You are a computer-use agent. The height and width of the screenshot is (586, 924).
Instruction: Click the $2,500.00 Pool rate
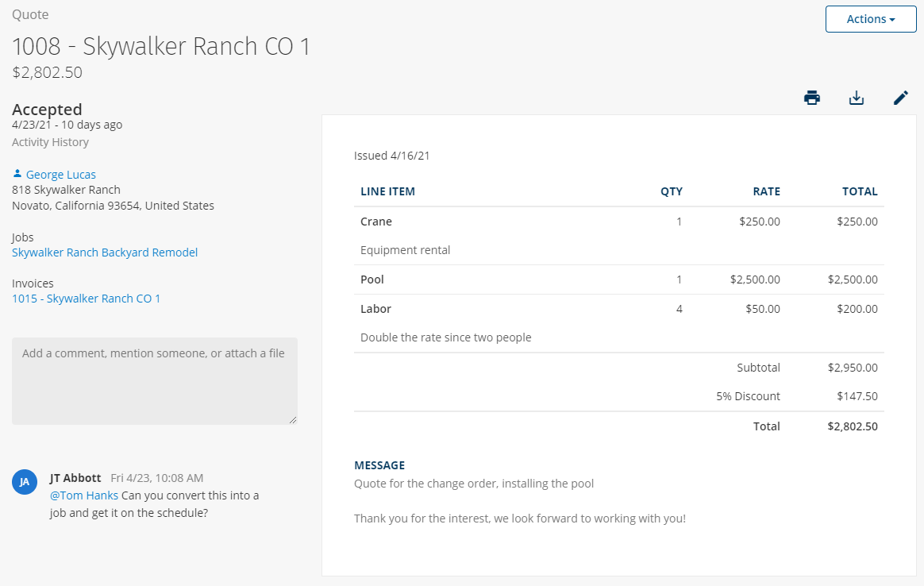755,280
